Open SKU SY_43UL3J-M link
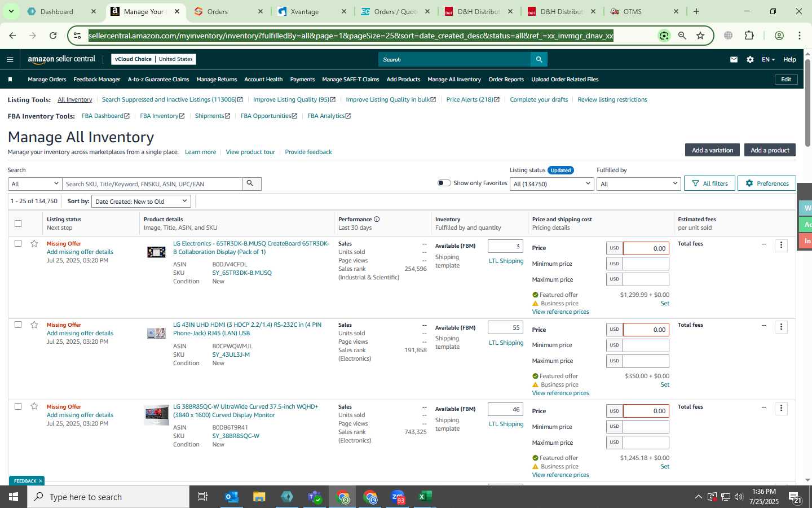 click(x=231, y=354)
